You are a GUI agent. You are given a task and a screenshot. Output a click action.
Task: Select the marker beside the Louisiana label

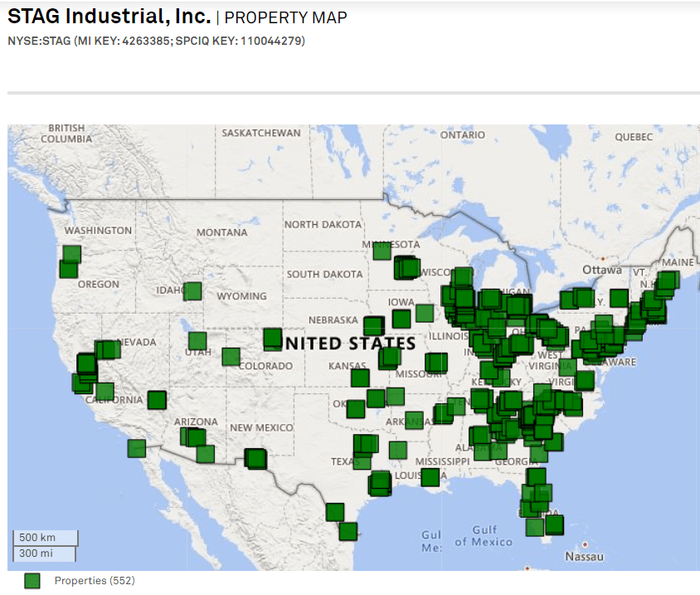pos(430,477)
